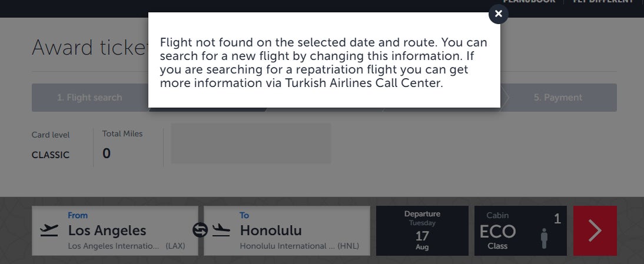Close the flight not found popup
The height and width of the screenshot is (264, 644).
click(x=498, y=14)
